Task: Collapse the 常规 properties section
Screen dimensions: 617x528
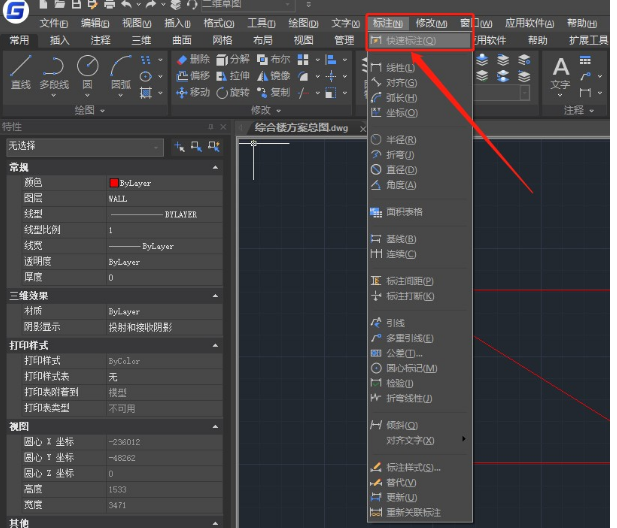Action: (x=215, y=167)
